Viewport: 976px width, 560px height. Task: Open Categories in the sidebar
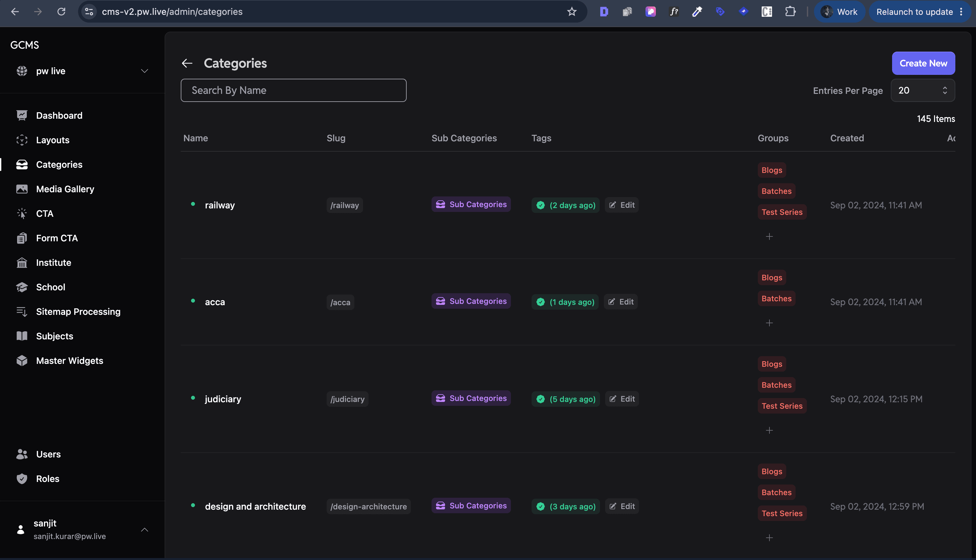coord(59,165)
